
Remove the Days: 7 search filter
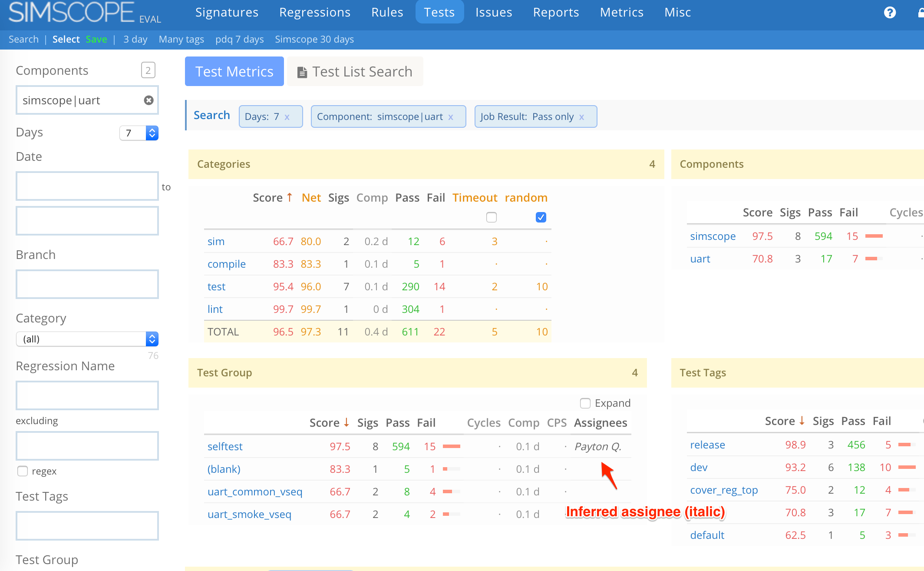(287, 117)
